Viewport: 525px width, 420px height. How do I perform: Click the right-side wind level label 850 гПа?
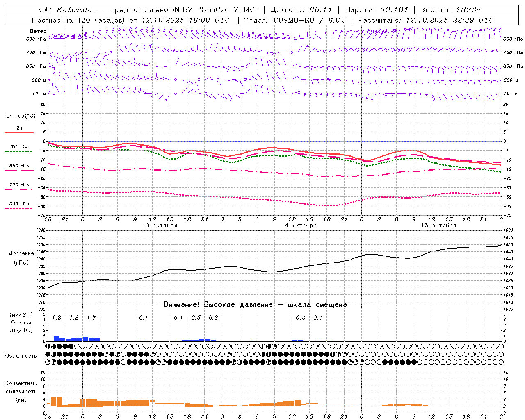(513, 66)
